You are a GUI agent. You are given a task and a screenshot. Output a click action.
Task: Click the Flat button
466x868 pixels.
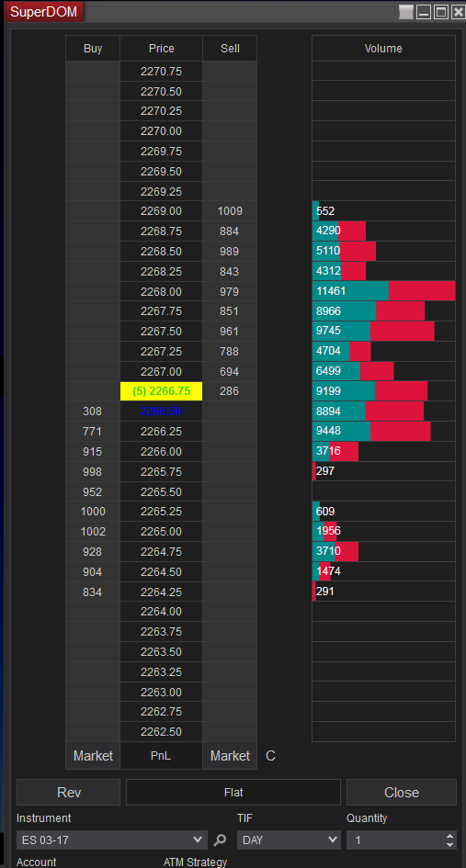233,792
